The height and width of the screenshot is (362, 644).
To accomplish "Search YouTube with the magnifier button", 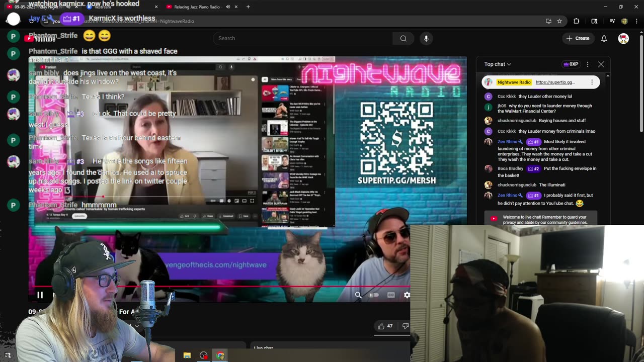I will coord(403,38).
